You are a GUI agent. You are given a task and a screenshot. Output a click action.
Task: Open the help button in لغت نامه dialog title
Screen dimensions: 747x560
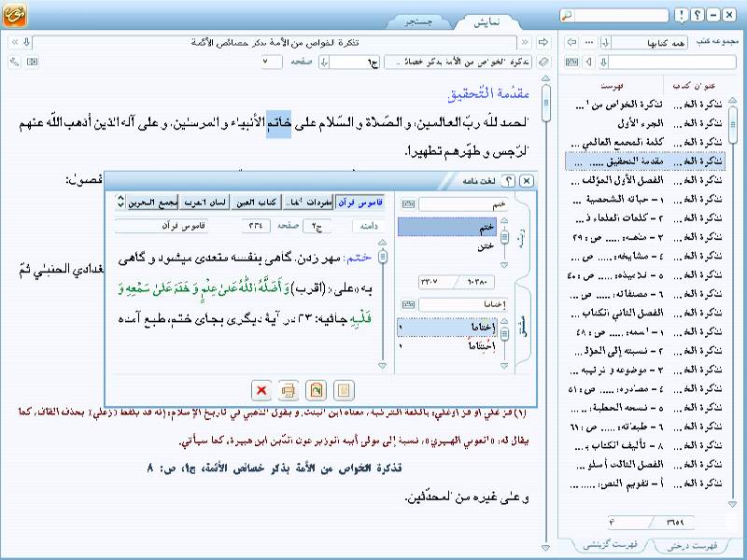(509, 181)
